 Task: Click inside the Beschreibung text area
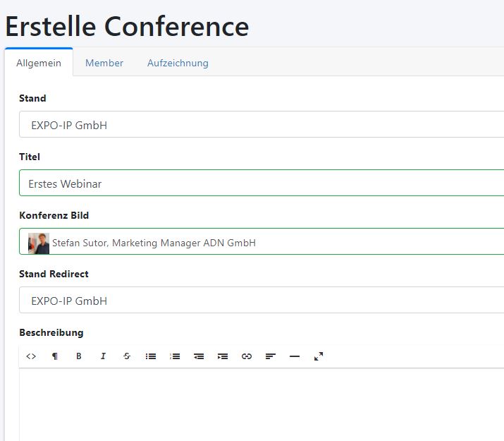[261, 406]
